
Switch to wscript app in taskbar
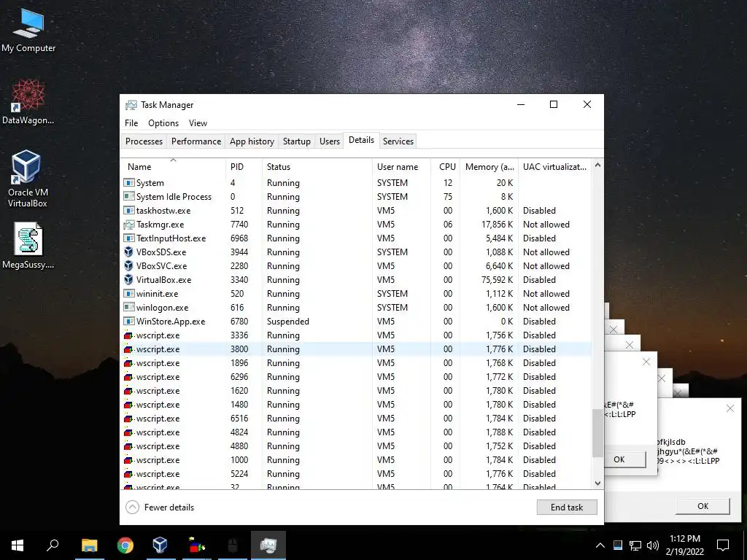pyautogui.click(x=196, y=545)
